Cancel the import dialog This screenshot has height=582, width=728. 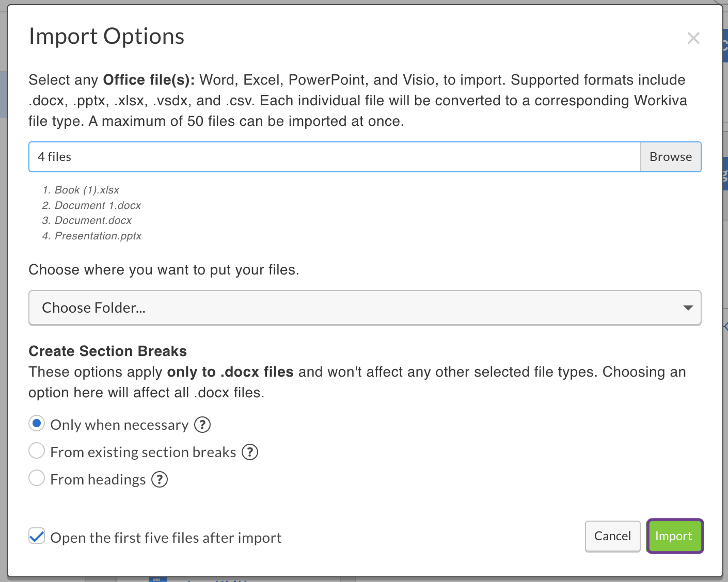pyautogui.click(x=612, y=536)
